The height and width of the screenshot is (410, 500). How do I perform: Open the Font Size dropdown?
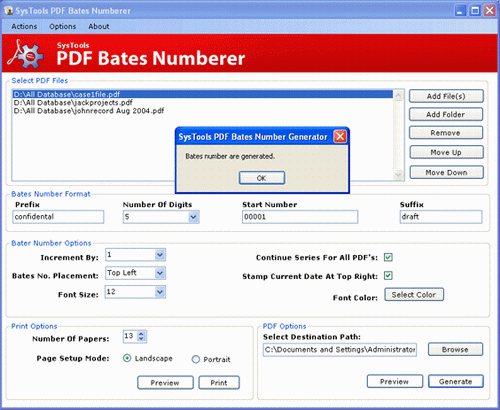[160, 292]
